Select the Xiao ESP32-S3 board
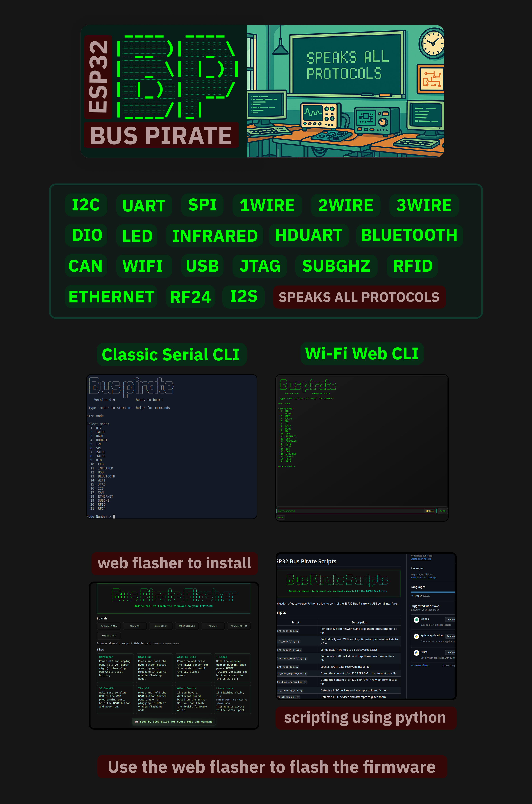Viewport: 532px width, 804px height. [109, 635]
